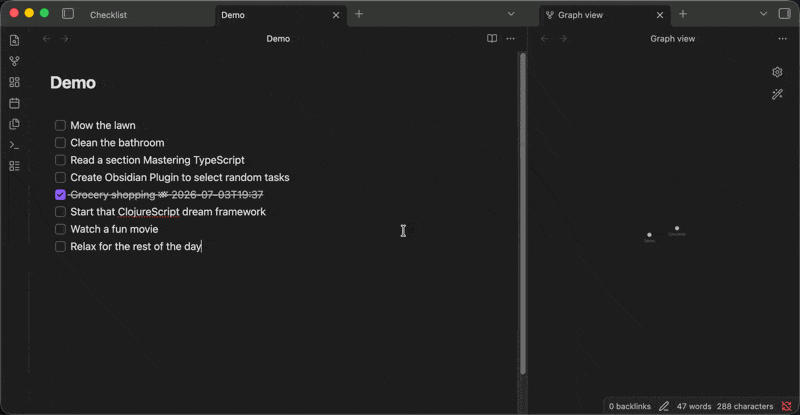The height and width of the screenshot is (415, 800).
Task: Open more options for Demo note
Action: click(510, 39)
